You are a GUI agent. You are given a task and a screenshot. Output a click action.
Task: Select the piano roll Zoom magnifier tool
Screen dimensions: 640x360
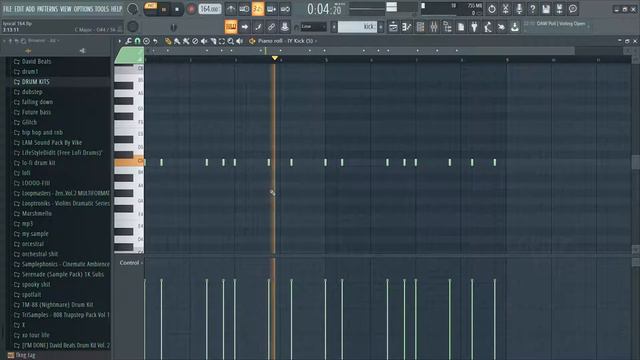(231, 41)
